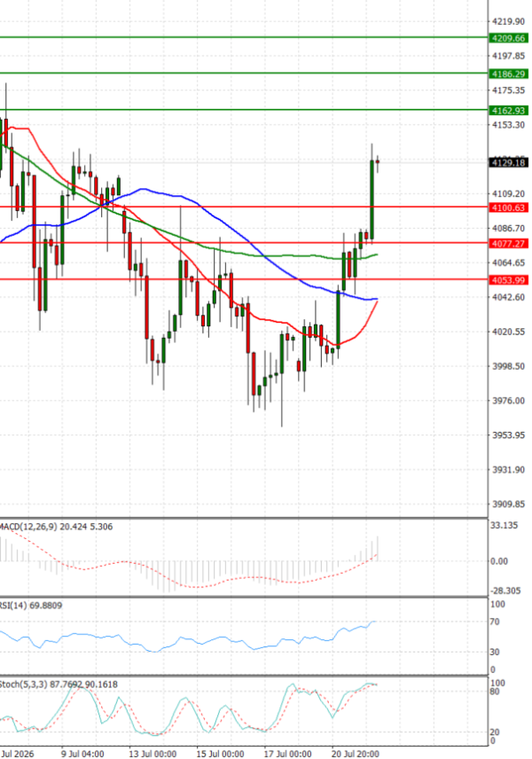Viewport: 532px width, 759px height.
Task: Click the 4209.66 green resistance price label
Action: [508, 38]
